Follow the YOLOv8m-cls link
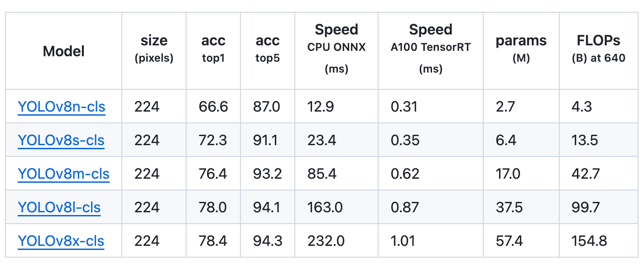 pos(63,174)
